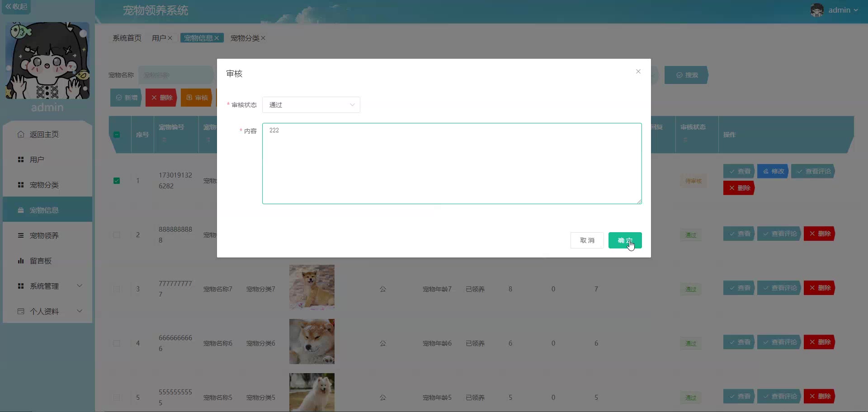Click 查看评论 for row 3
This screenshot has width=868, height=412.
(779, 288)
